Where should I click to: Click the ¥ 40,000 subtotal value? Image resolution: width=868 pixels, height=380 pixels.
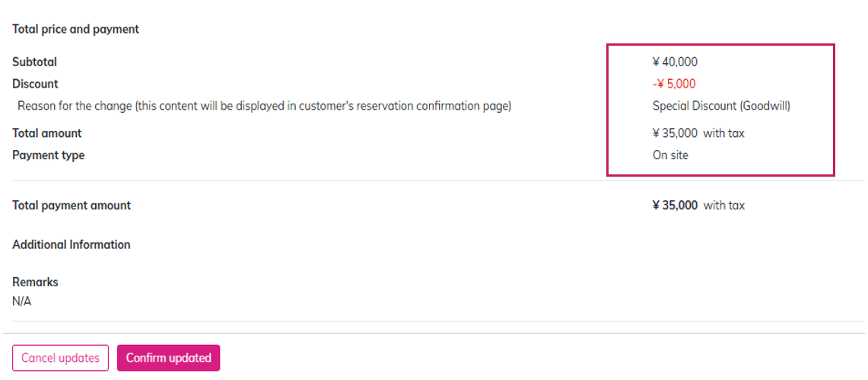tap(675, 62)
